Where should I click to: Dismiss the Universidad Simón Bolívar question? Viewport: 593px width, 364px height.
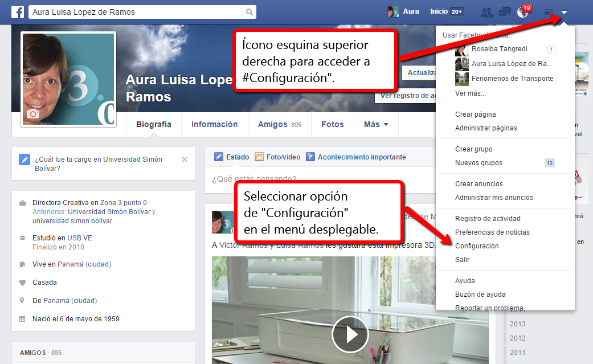pyautogui.click(x=185, y=159)
